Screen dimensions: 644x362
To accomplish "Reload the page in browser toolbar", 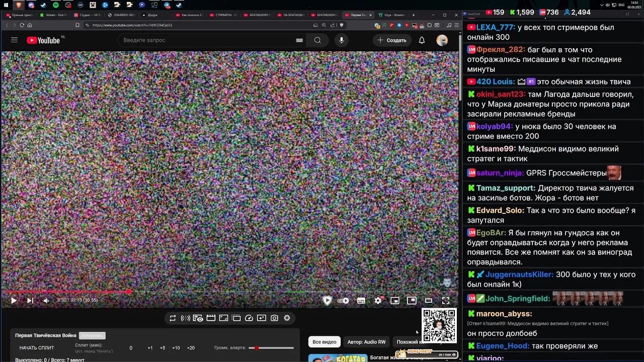I will pos(22,25).
